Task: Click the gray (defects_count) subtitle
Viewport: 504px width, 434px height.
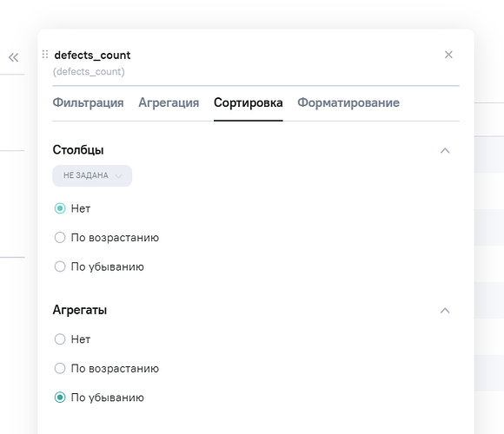Action: coord(89,71)
